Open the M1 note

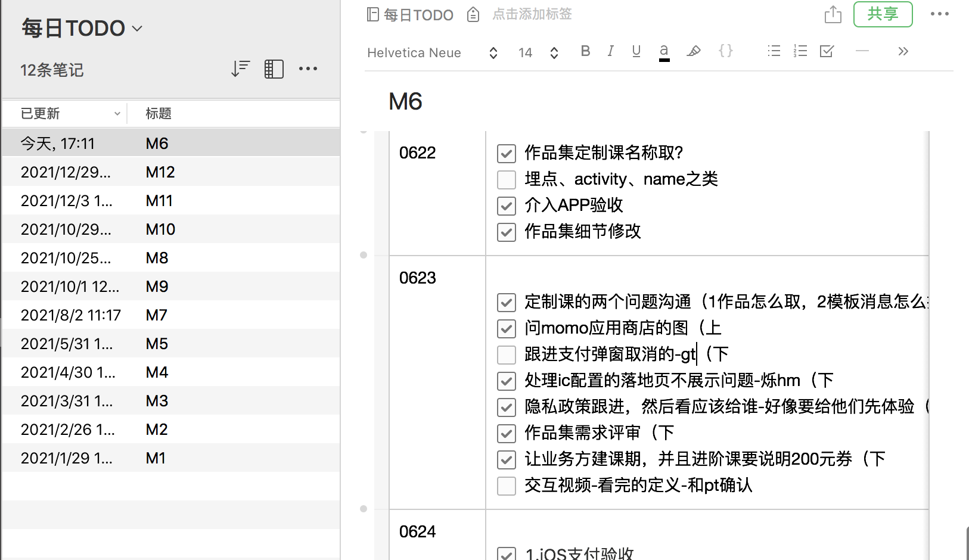click(x=171, y=458)
